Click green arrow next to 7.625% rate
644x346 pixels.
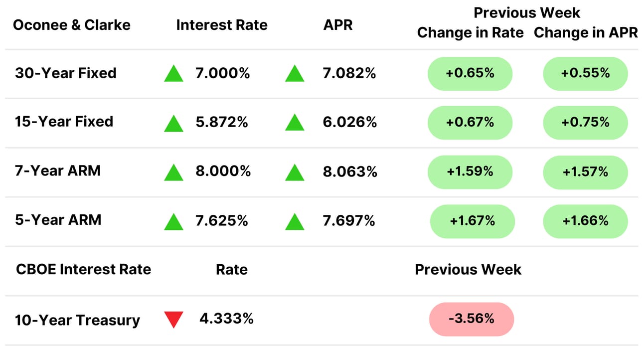tap(174, 221)
